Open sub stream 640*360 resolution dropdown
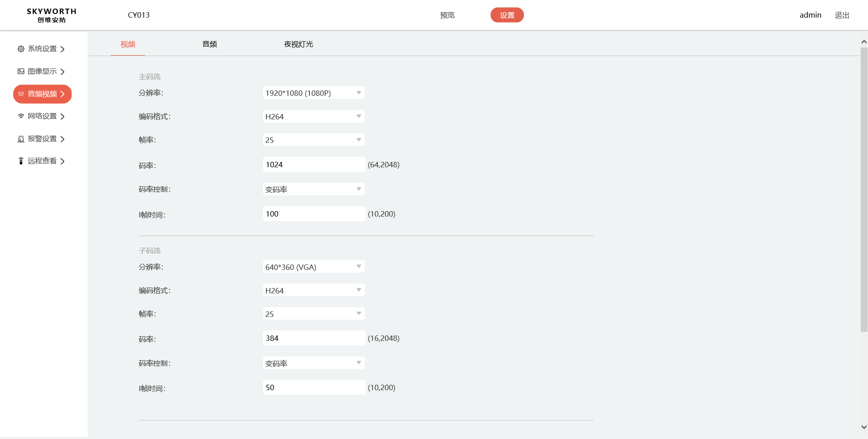 coord(314,267)
